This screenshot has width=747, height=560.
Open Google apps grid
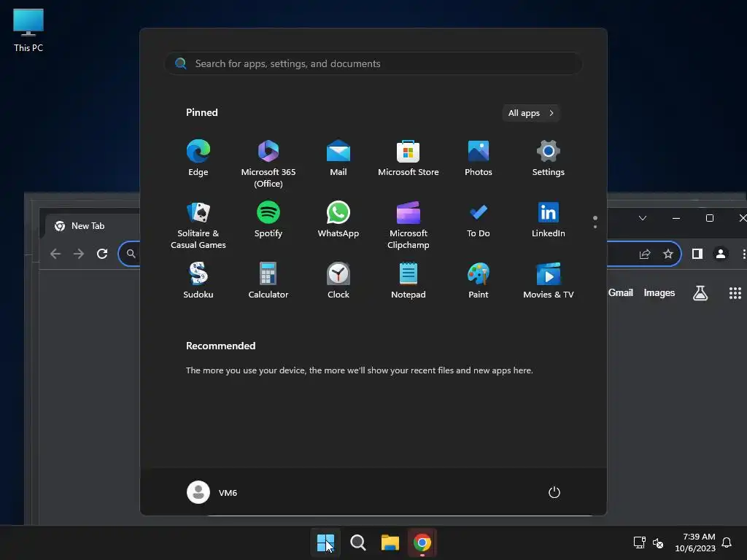735,293
